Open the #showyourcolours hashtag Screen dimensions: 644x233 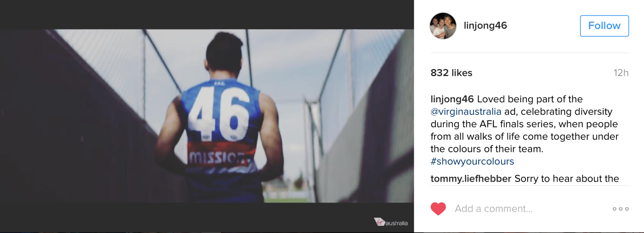click(x=472, y=161)
